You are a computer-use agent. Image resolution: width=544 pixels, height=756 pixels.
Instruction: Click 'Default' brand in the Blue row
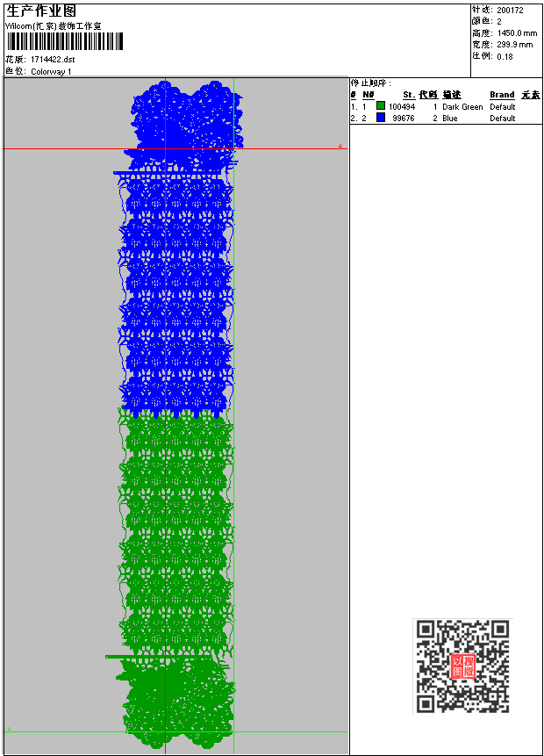click(503, 119)
